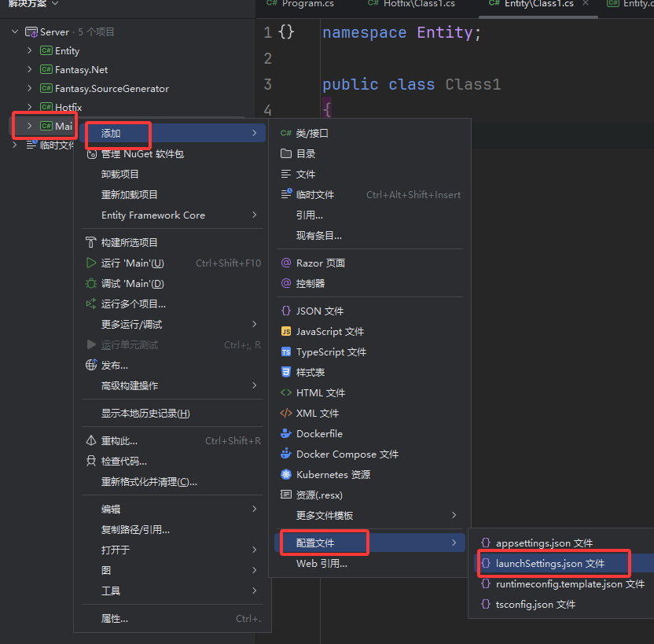Image resolution: width=654 pixels, height=644 pixels.
Task: Open the Entity Framework Core submenu
Action: (173, 215)
